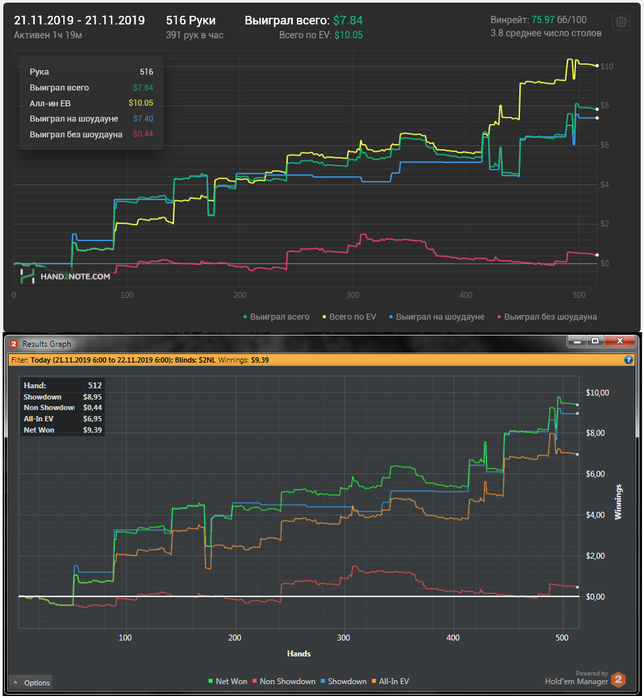
Task: Click the 'Winnings' y-axis label
Action: coord(618,502)
